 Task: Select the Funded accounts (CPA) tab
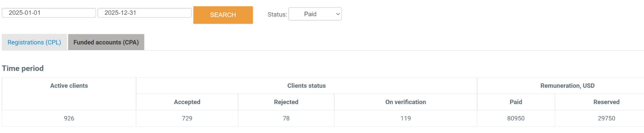coord(106,42)
